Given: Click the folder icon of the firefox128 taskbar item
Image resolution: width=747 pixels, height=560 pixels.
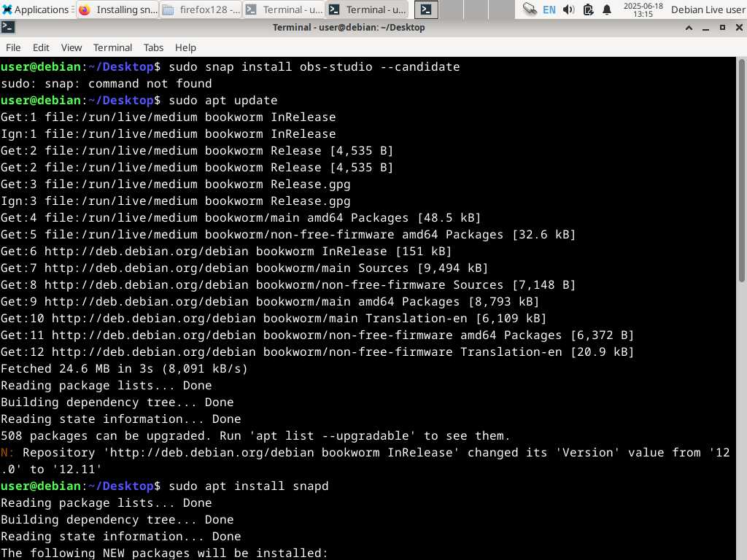Looking at the screenshot, I should pyautogui.click(x=168, y=10).
